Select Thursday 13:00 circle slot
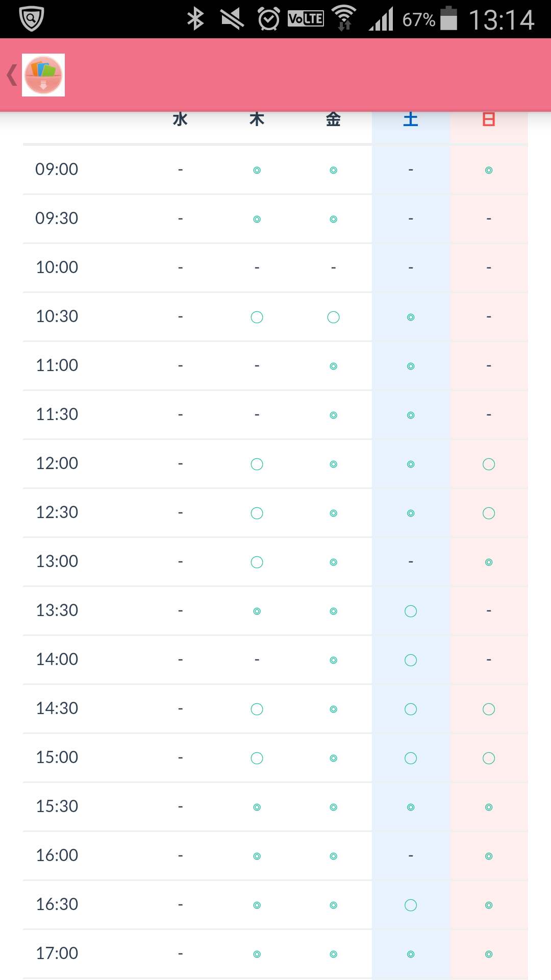 click(x=257, y=562)
